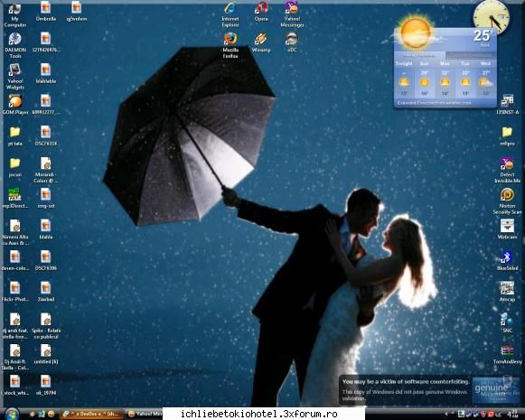Screen dimensions: 525x420
Task: Select the DSCF6314 image file
Action: coord(46,135)
